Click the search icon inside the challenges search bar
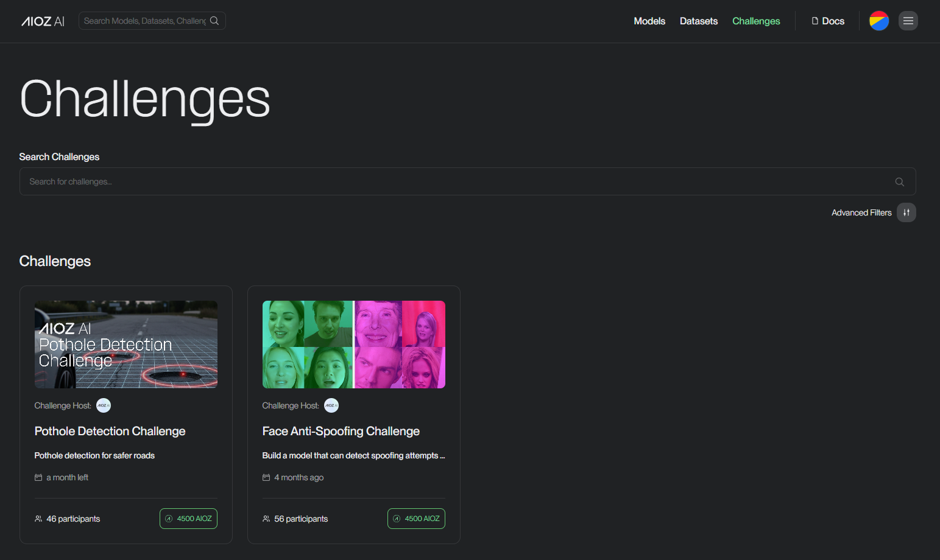This screenshot has height=560, width=940. 900,181
